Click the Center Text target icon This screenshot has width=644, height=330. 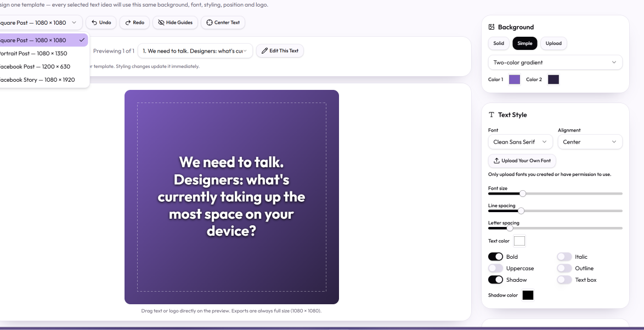pos(210,22)
